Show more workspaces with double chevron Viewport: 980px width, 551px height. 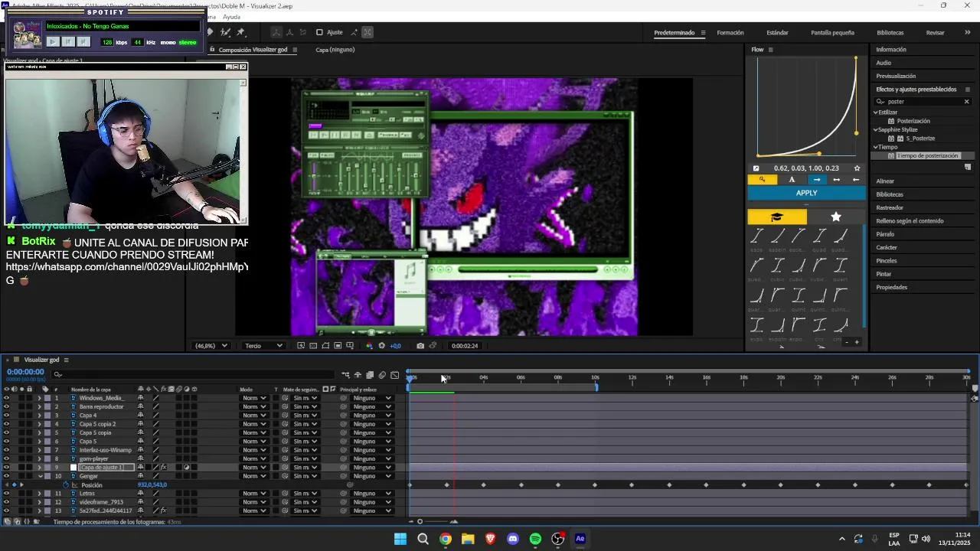968,32
